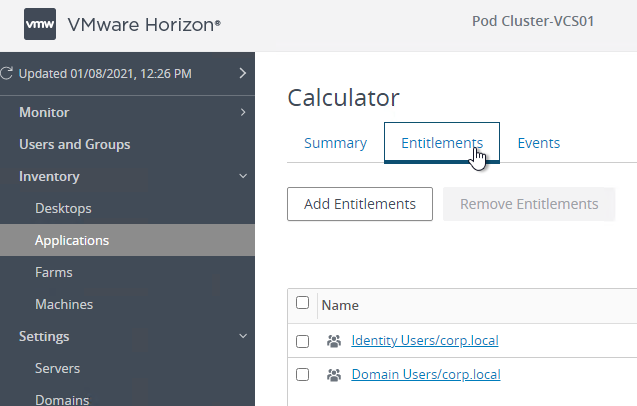
Task: Go to Desktops under Inventory
Action: [63, 208]
